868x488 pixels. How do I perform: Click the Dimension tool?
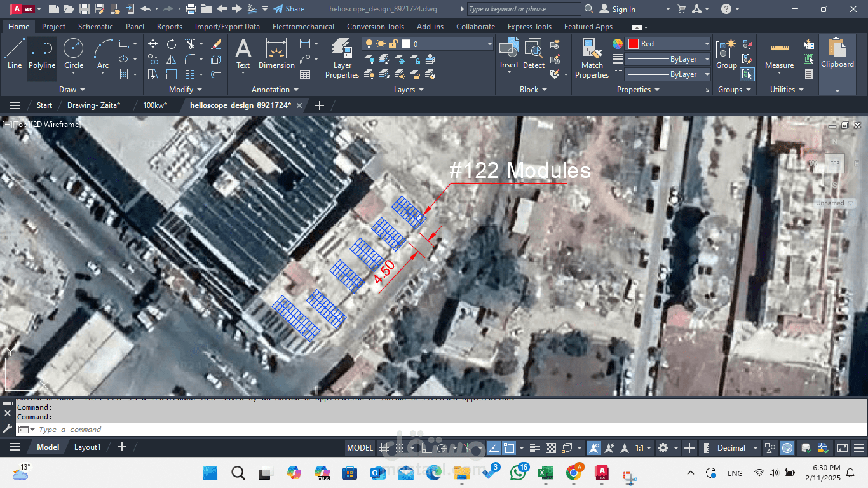tap(276, 53)
